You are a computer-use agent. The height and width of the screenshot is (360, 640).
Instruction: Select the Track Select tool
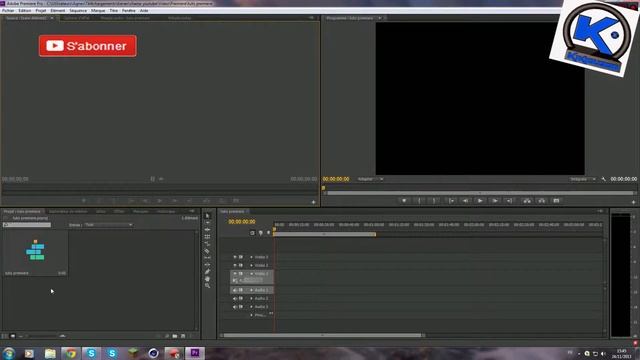(207, 223)
